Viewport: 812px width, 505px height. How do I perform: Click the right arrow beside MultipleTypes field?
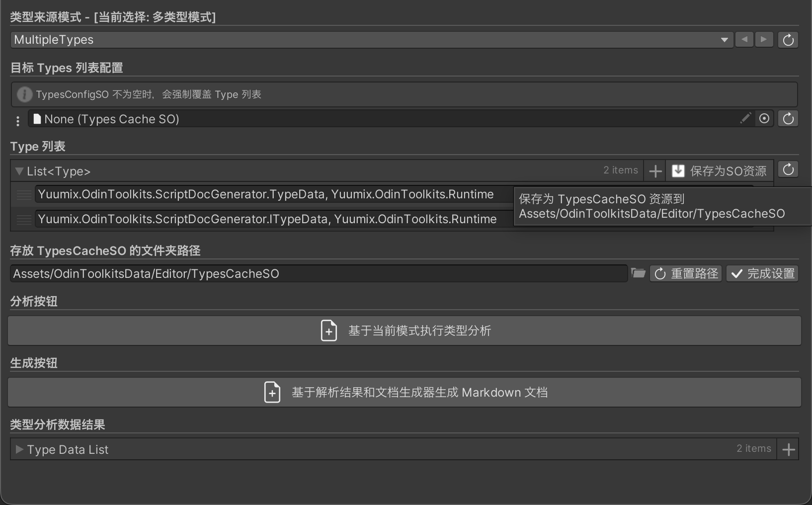764,39
